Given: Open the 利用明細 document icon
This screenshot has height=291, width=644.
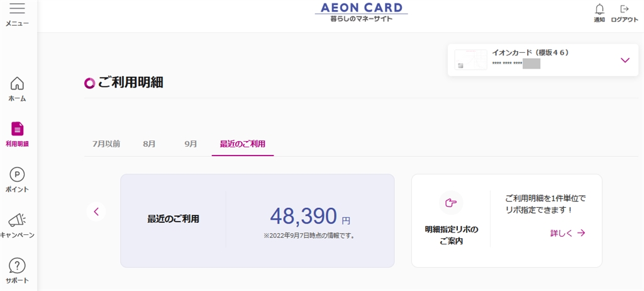Looking at the screenshot, I should (18, 129).
